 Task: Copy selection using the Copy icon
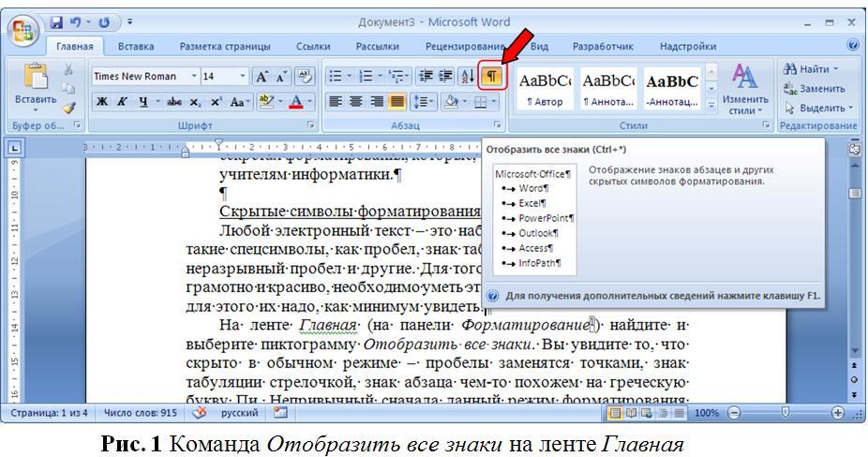pos(68,89)
